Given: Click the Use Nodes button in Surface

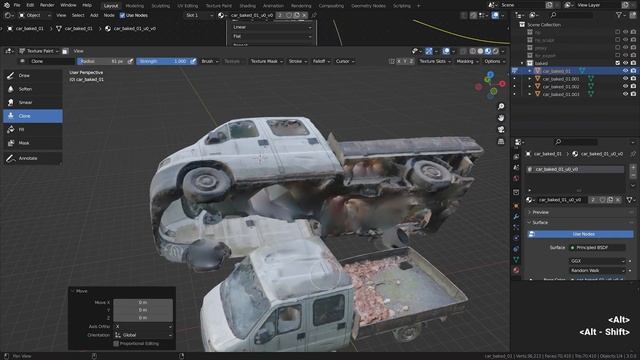Looking at the screenshot, I should [x=580, y=234].
